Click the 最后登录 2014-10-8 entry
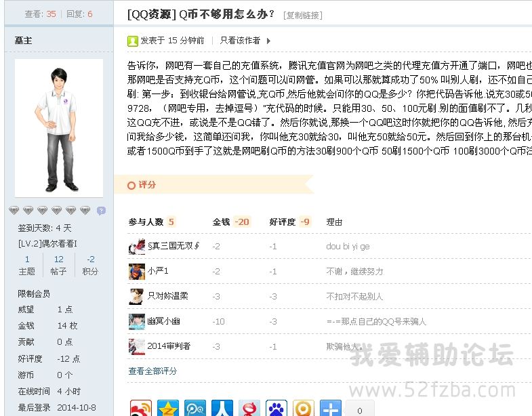Screen dimensions: 532x416 pos(57,407)
